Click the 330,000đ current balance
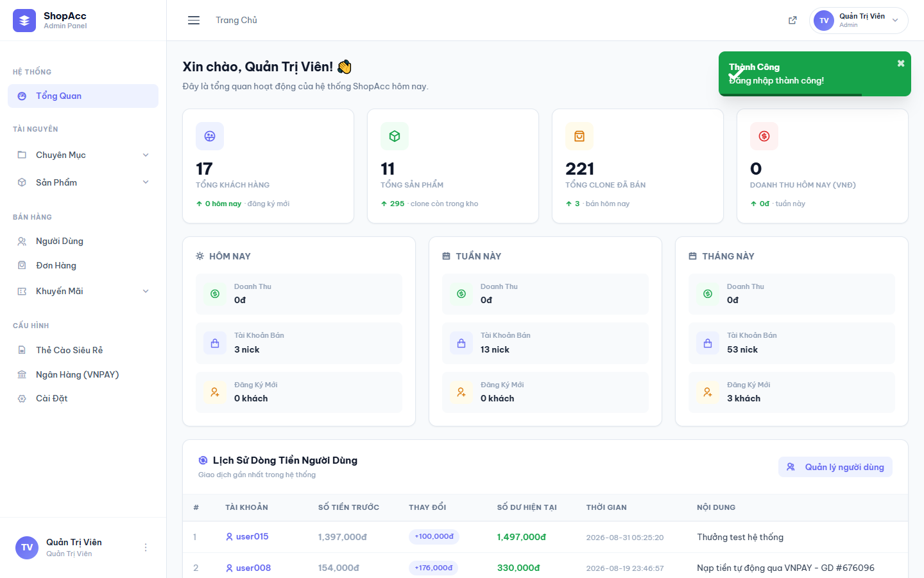 coord(518,568)
